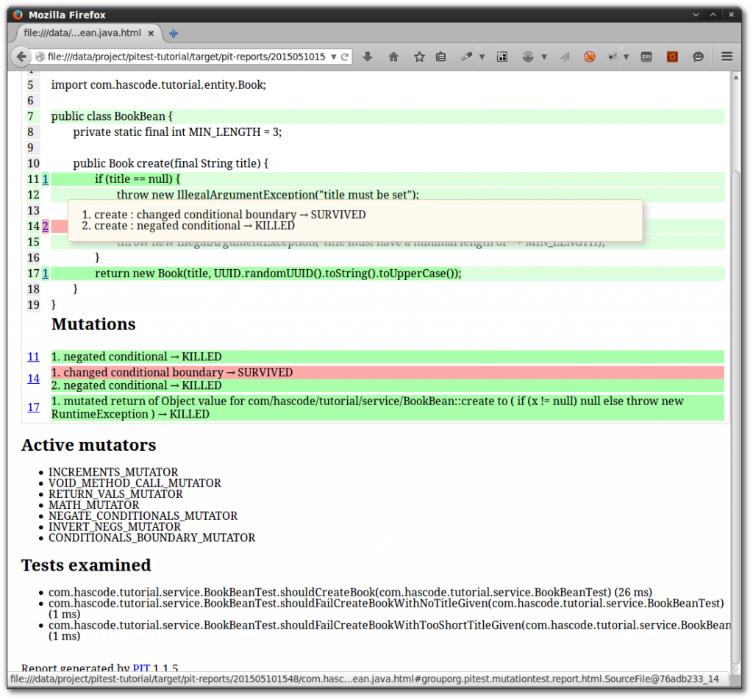Screen dimensions: 753x700
Task: Expand the eyedropper icon's dropdown arrow
Action: [x=481, y=57]
